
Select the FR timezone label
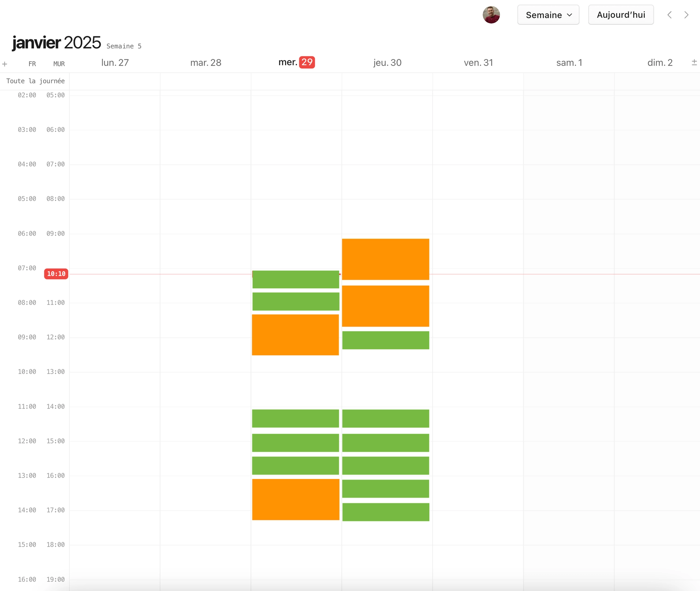point(32,64)
